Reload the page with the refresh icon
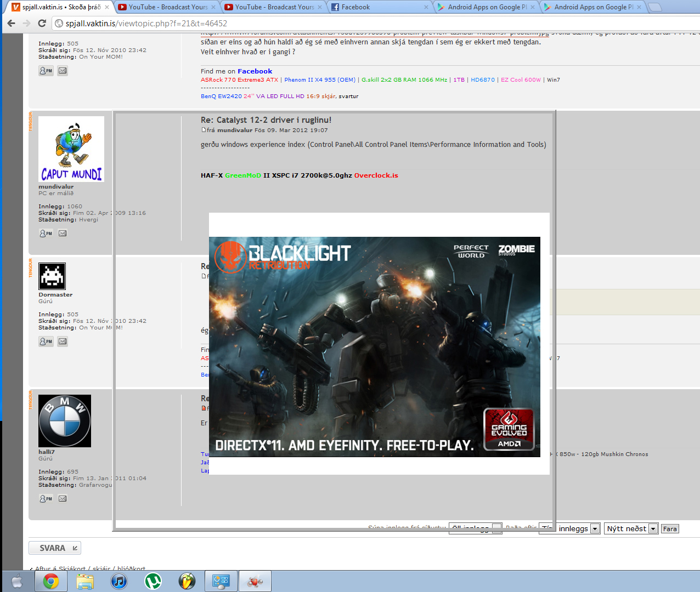The width and height of the screenshot is (700, 592). 42,23
